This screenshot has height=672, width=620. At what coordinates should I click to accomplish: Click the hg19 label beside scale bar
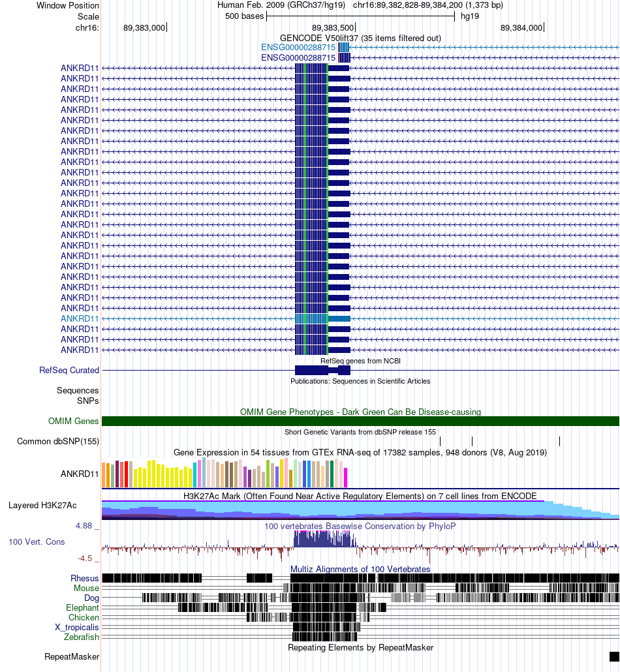[x=469, y=17]
